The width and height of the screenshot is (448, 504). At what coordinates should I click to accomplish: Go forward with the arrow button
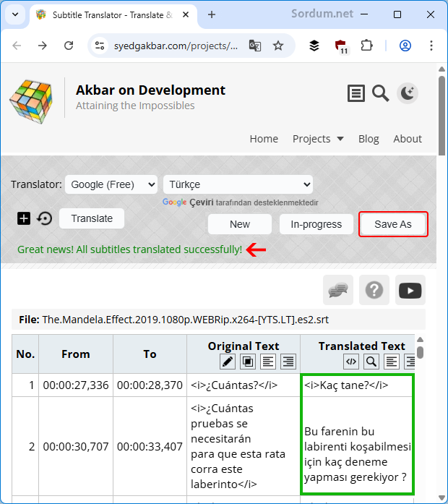43,46
